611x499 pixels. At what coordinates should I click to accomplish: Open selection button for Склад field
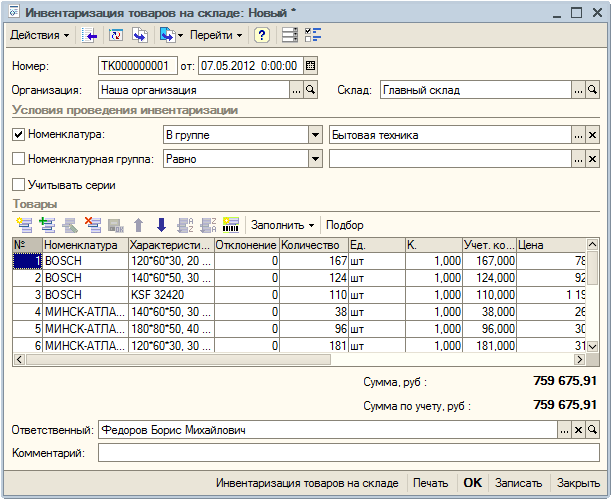click(x=578, y=90)
